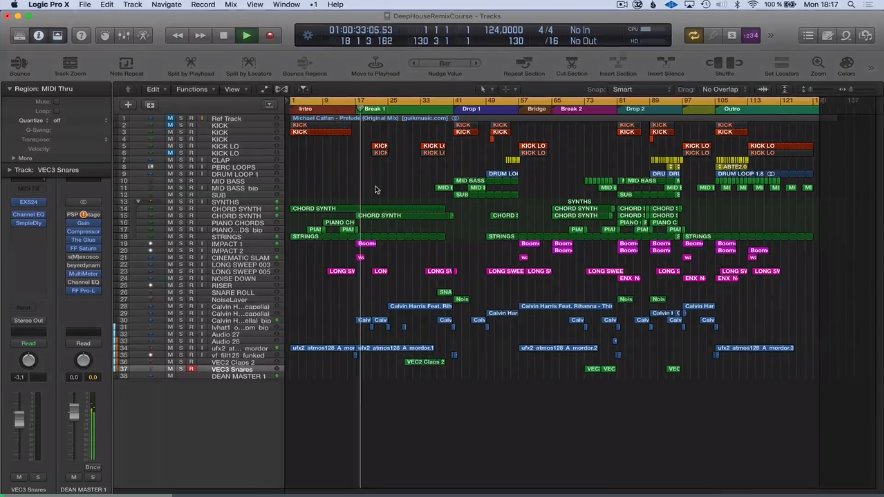Open the Editors scissors icon

tap(143, 36)
